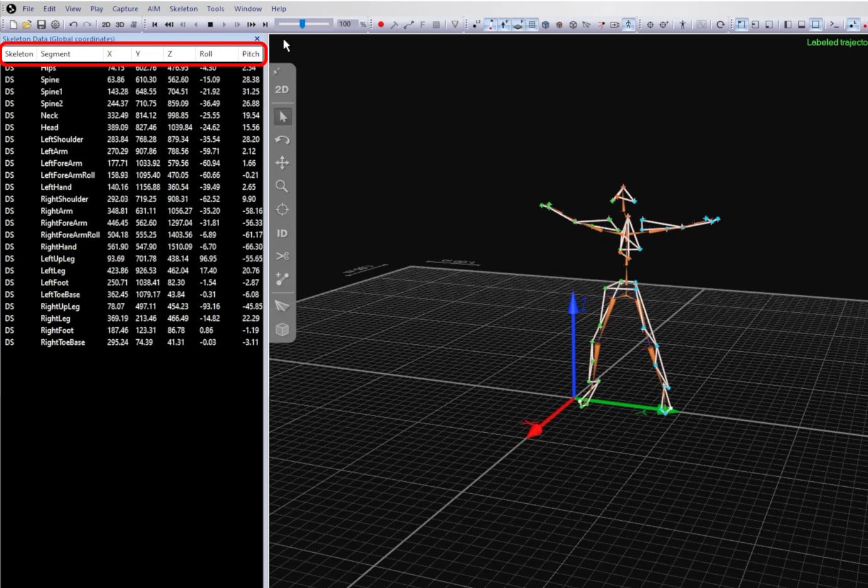This screenshot has height=588, width=868.
Task: Click the playback speed slider
Action: (x=303, y=24)
